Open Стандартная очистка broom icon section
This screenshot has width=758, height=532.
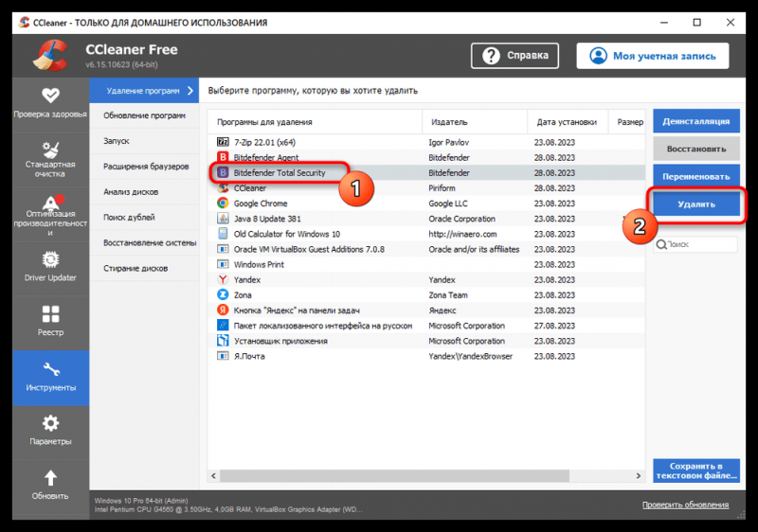tap(50, 159)
